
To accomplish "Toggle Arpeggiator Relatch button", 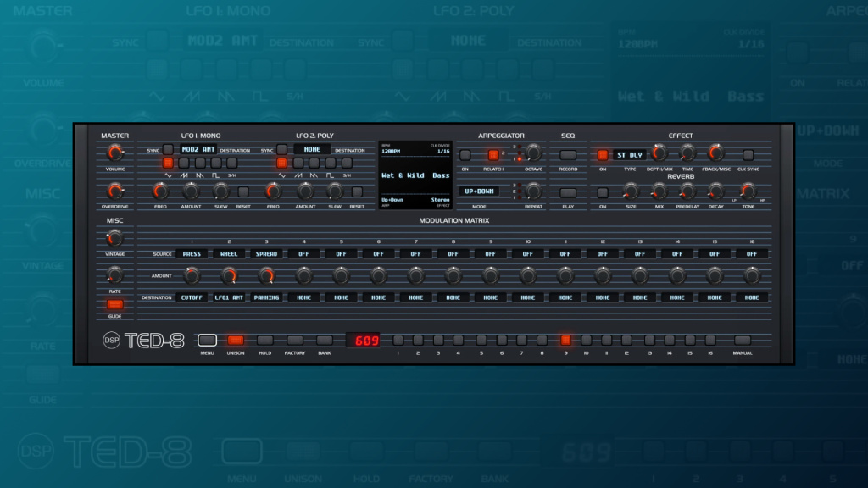I will click(x=493, y=155).
